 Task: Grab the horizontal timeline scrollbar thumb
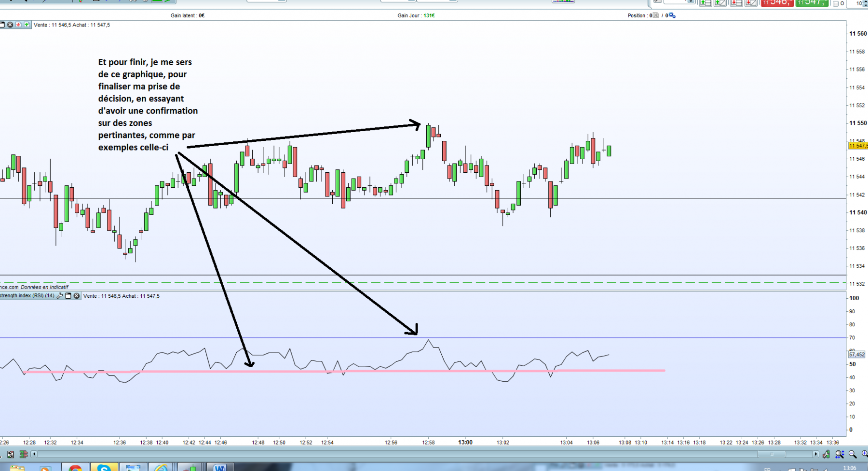[772, 454]
